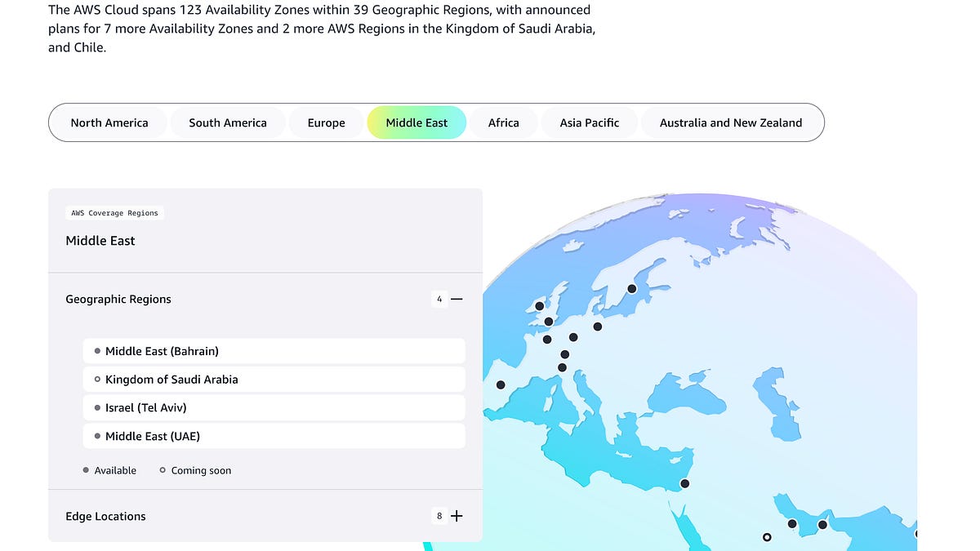980x551 pixels.
Task: Click the map marker over Bahrain
Action: 792,524
